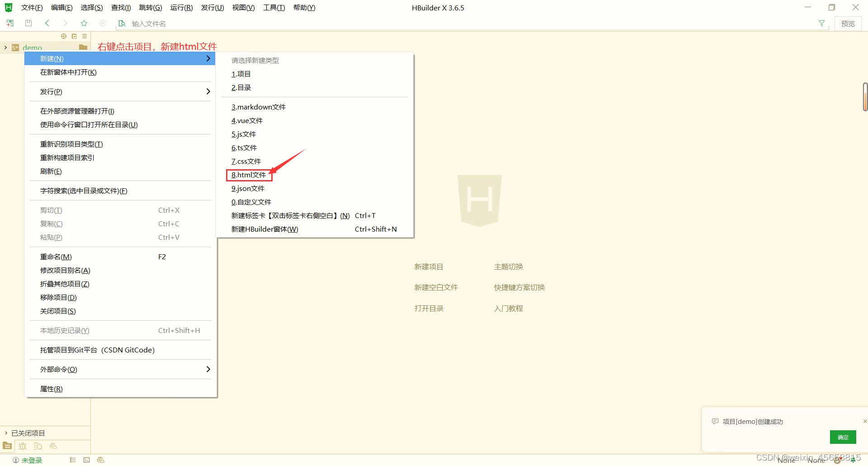The height and width of the screenshot is (466, 868).
Task: Open the 帮助(Y) menu
Action: pos(304,8)
